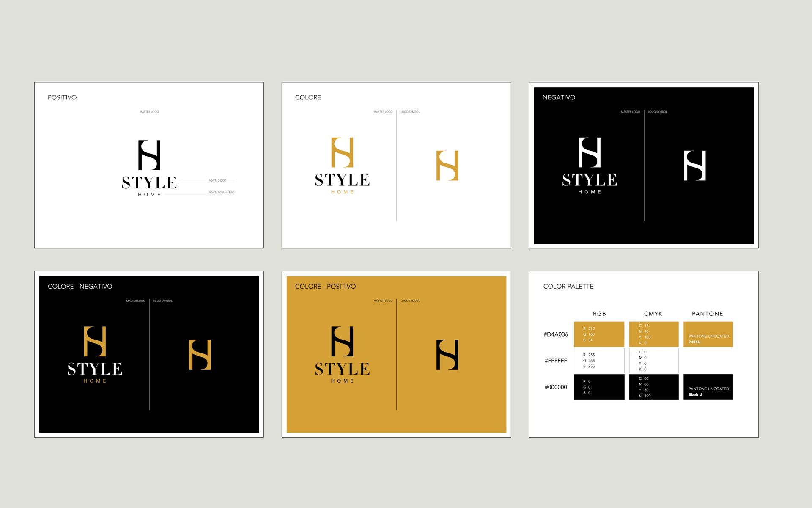Click the FONT: ACUMIN PRO annotation
This screenshot has width=812, height=508.
221,193
